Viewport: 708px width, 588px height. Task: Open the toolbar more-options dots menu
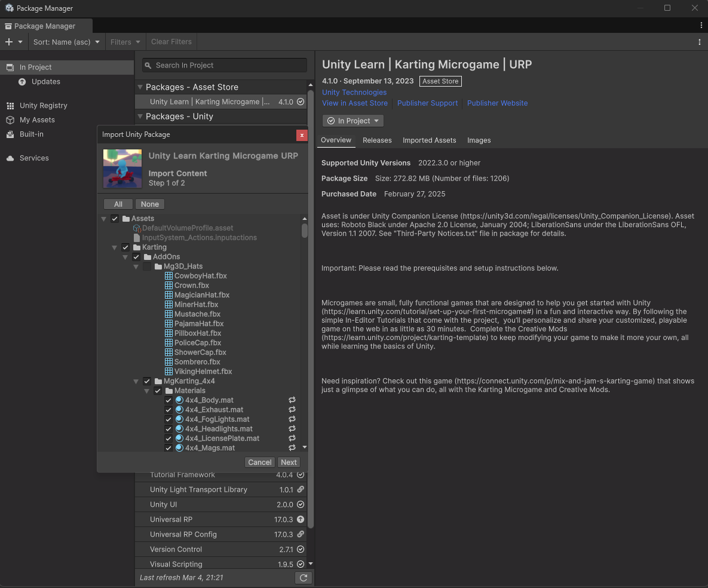pos(700,42)
